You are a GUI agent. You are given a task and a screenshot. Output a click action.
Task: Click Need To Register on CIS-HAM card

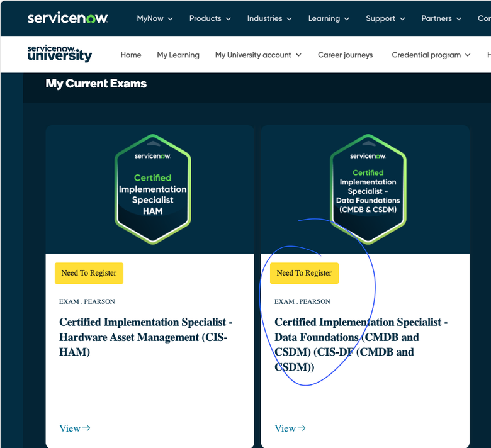click(89, 273)
